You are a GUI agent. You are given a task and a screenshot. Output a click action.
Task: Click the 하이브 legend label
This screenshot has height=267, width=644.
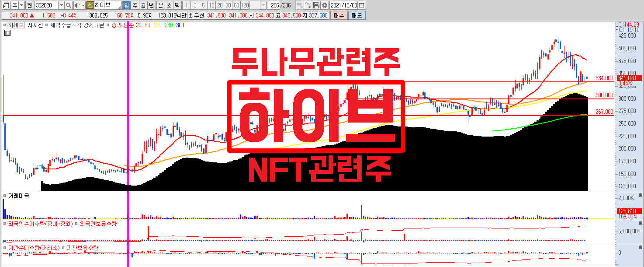pyautogui.click(x=16, y=25)
